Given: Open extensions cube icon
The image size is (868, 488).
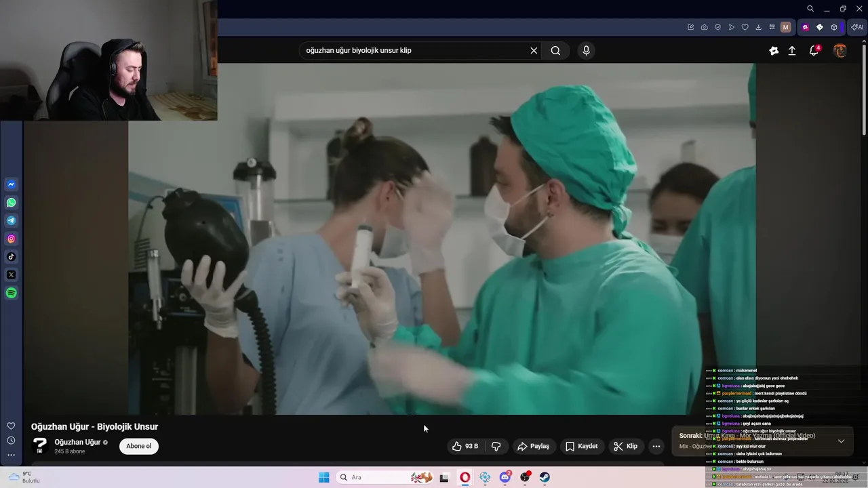Looking at the screenshot, I should (x=834, y=27).
